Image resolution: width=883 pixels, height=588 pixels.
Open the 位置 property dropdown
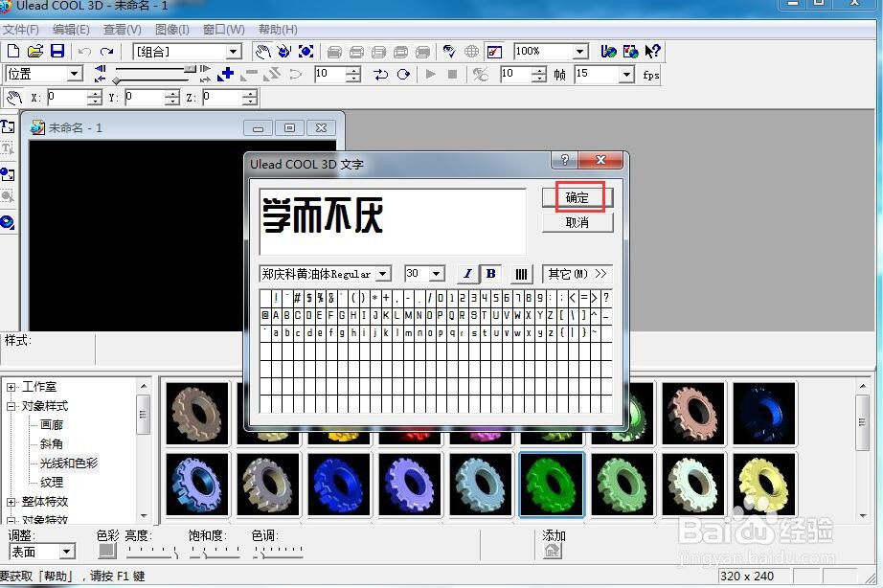pos(75,74)
